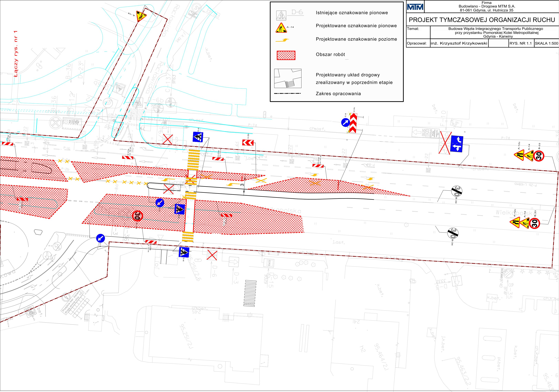The image size is (559, 392).
Task: Click the Zakres opracowania legend label
Action: (338, 94)
